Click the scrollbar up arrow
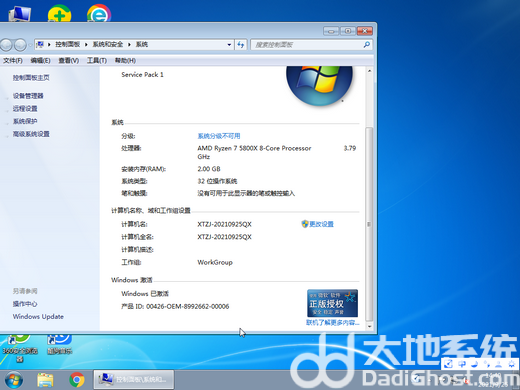The image size is (520, 390). pos(369,71)
